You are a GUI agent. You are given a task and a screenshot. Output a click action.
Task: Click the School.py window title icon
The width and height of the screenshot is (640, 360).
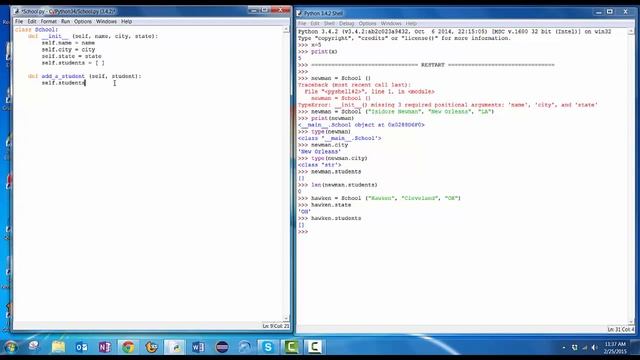[x=17, y=11]
